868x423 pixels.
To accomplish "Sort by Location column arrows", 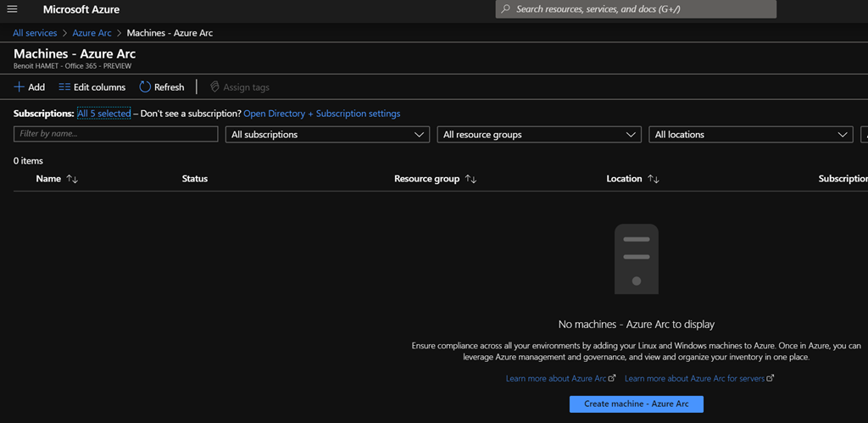I will click(x=653, y=179).
